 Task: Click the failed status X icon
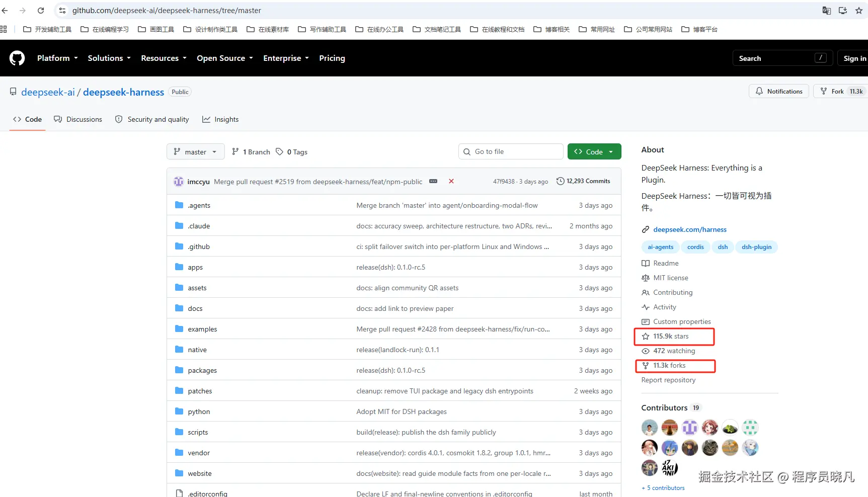(451, 181)
